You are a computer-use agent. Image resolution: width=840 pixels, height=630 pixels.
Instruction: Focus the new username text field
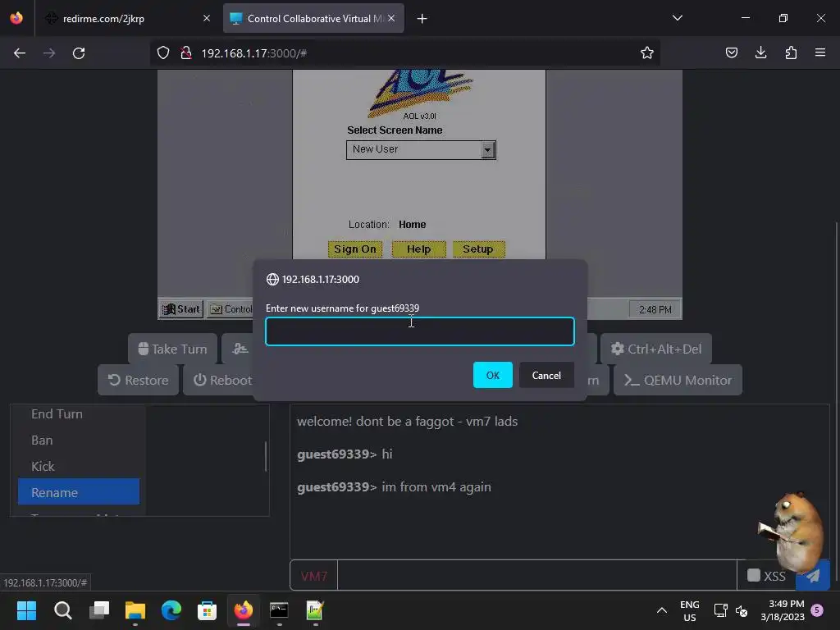click(419, 331)
